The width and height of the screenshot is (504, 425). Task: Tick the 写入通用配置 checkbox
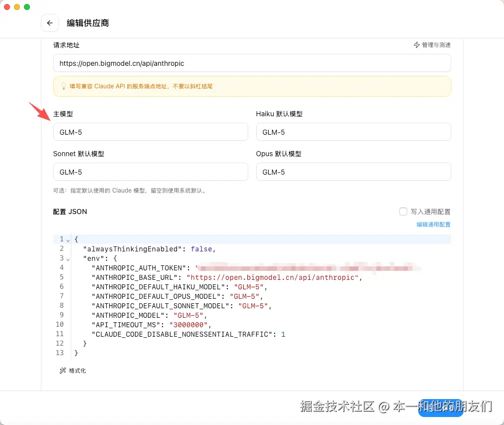click(x=403, y=212)
